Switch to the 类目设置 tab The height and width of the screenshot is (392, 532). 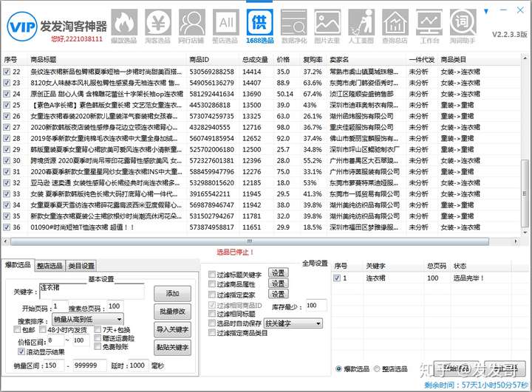tap(81, 266)
